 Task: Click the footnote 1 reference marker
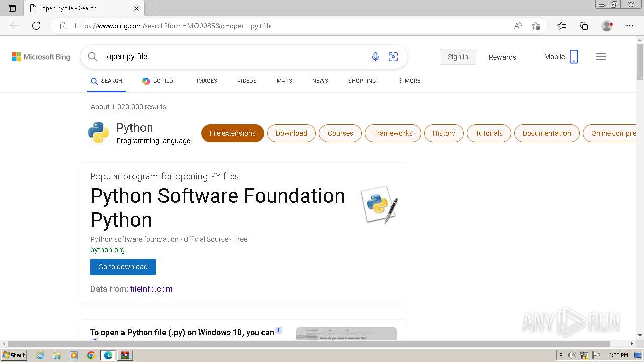point(279,330)
